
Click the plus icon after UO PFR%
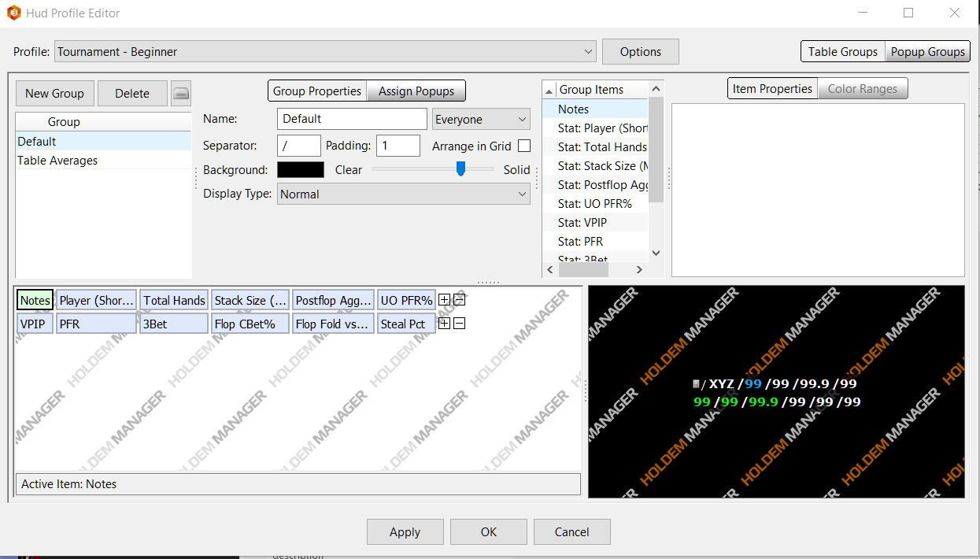444,300
